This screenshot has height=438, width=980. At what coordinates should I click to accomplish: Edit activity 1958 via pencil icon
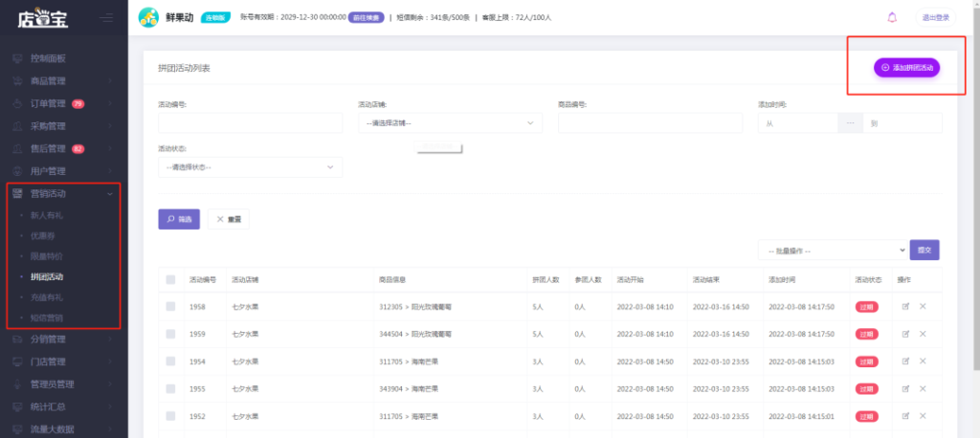pos(905,306)
